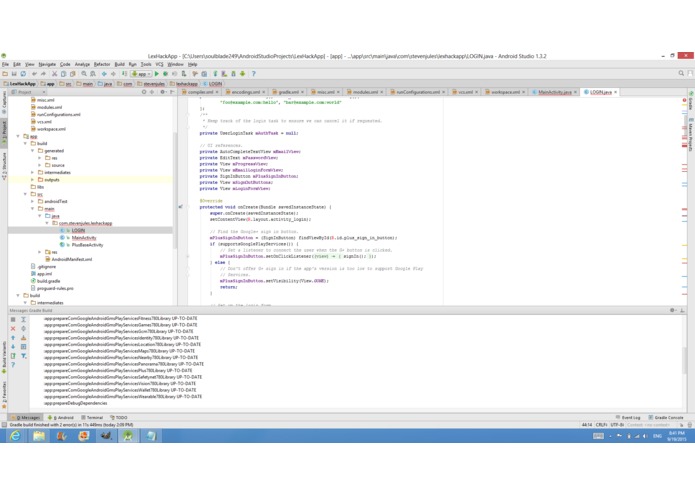The width and height of the screenshot is (695, 494).
Task: Open the Project view selector dropdown
Action: 28,92
